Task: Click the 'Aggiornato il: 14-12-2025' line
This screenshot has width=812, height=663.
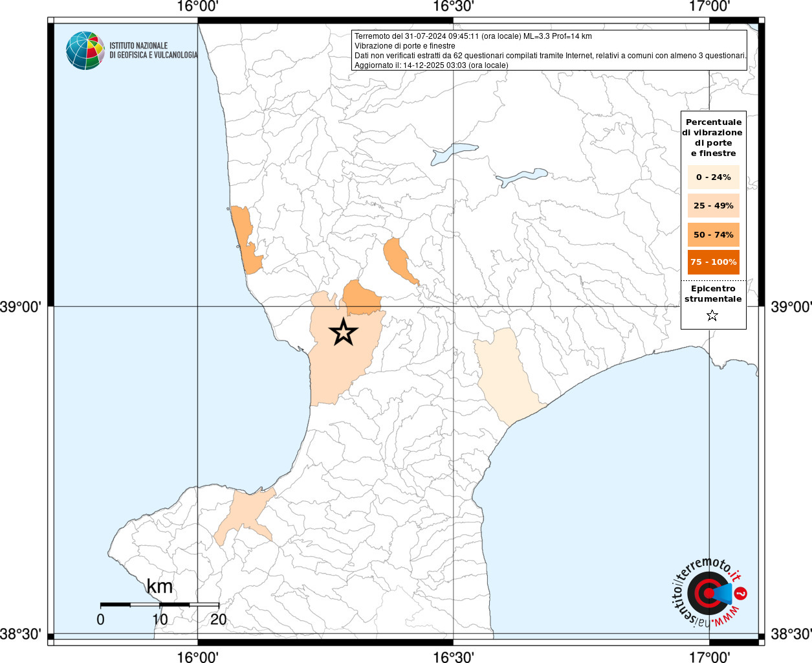Action: coord(432,65)
